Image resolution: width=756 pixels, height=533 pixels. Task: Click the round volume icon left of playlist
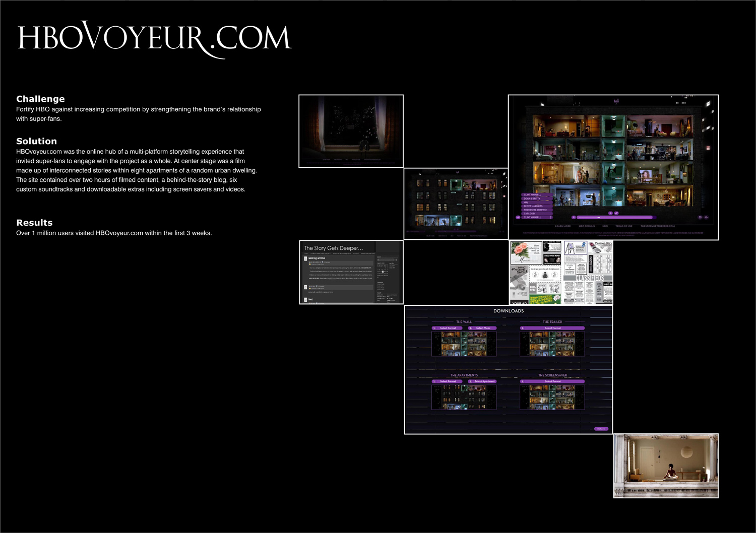(518, 217)
